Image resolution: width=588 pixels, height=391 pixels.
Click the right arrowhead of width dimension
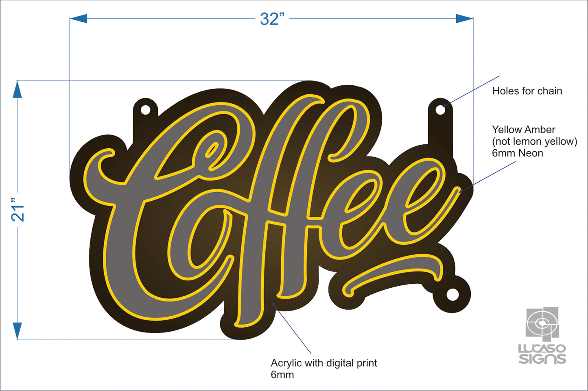[x=464, y=19]
